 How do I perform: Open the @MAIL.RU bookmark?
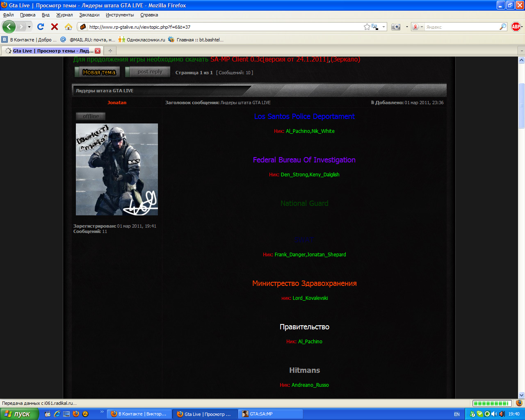click(88, 40)
